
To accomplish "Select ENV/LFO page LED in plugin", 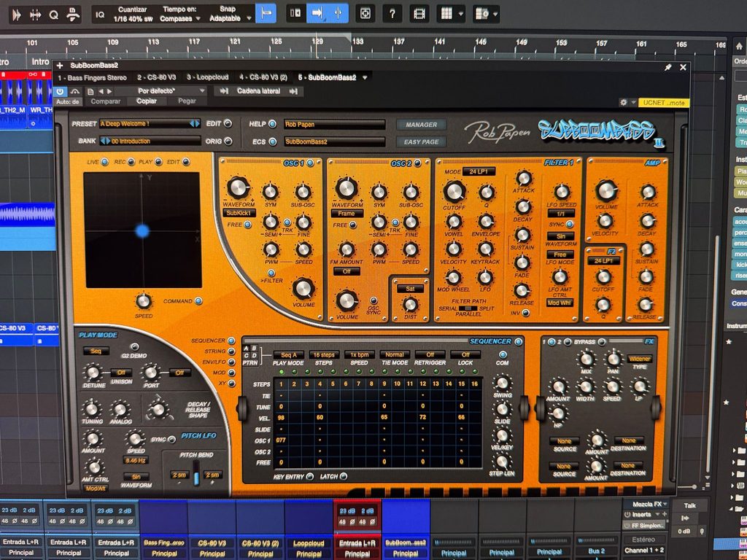I will (x=231, y=362).
